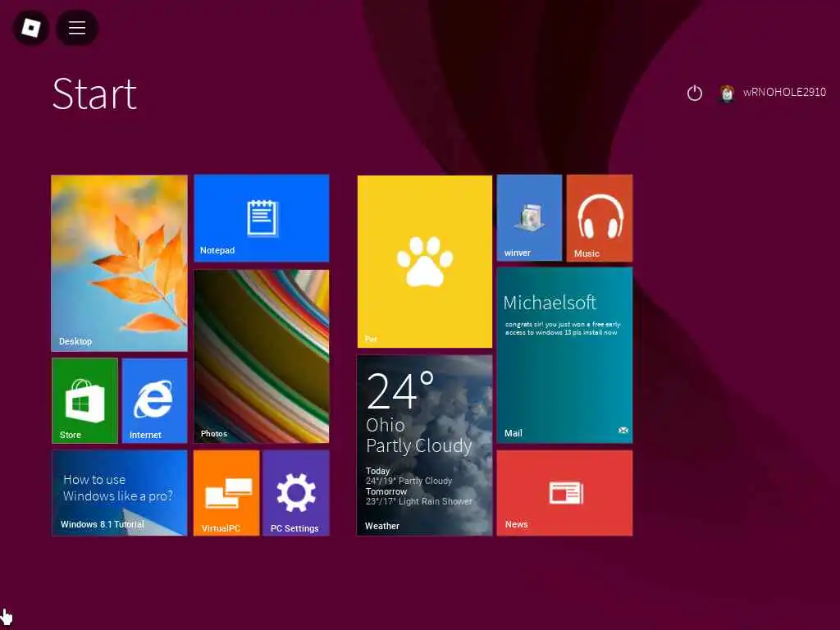Viewport: 840px width, 630px height.
Task: Open the Photos tile
Action: click(262, 356)
